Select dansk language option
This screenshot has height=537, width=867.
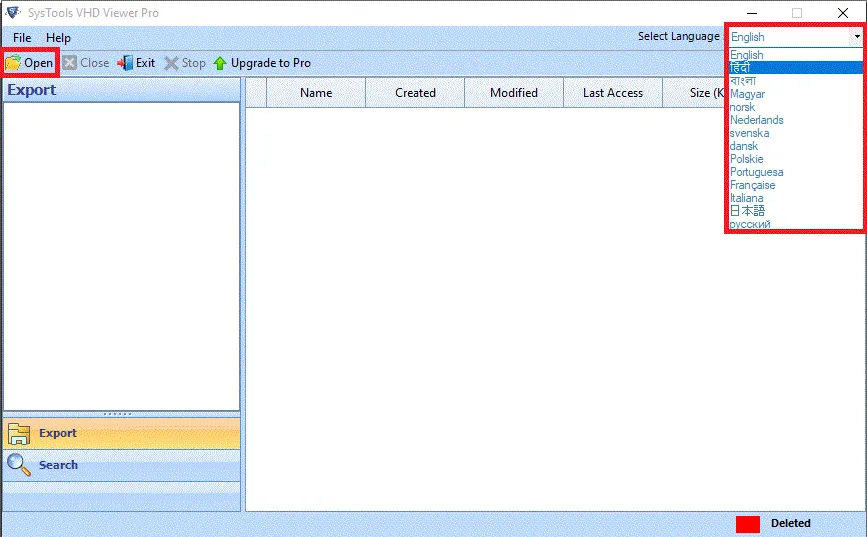[x=796, y=146]
